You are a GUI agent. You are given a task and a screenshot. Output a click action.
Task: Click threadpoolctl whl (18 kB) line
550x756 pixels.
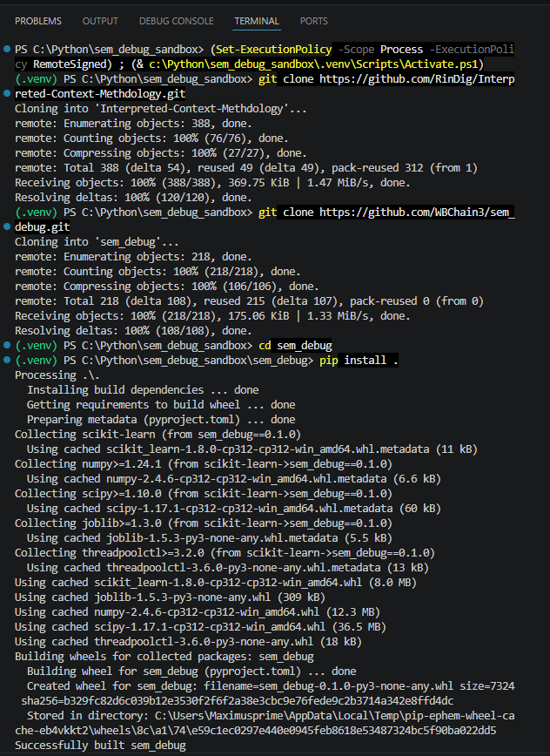coord(188,642)
